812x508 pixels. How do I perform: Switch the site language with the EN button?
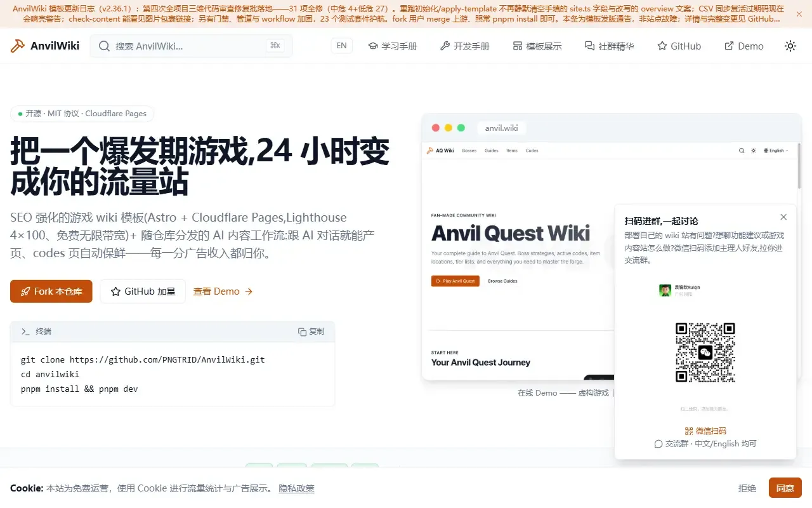coord(341,46)
